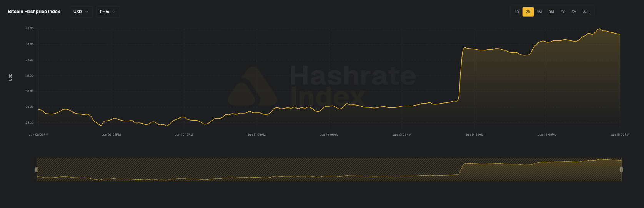Click the Jun 09 03PM axis label
This screenshot has width=644, height=208.
pos(111,135)
